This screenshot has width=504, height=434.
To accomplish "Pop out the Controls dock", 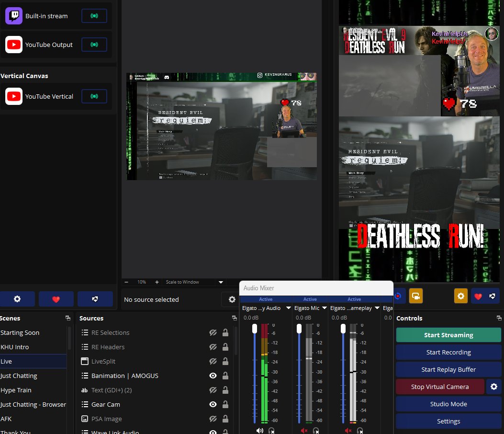I will coord(499,318).
